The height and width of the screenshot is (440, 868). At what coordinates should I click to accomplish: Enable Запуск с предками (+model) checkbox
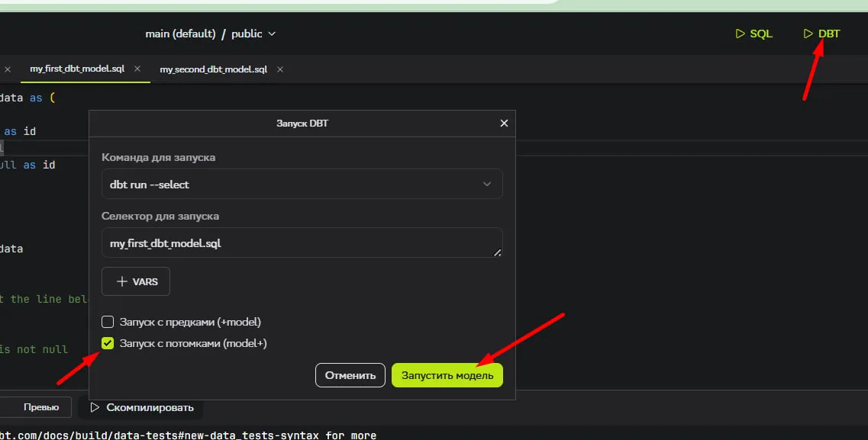point(108,322)
